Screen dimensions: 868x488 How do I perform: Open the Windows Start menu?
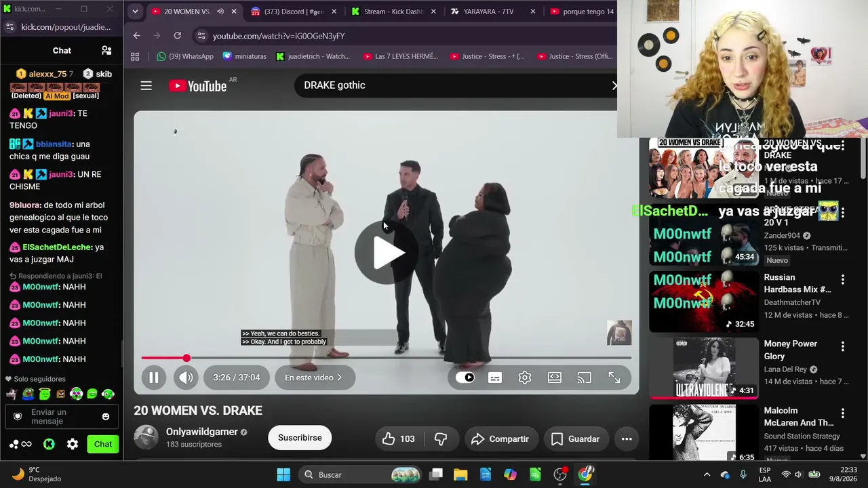pyautogui.click(x=283, y=474)
